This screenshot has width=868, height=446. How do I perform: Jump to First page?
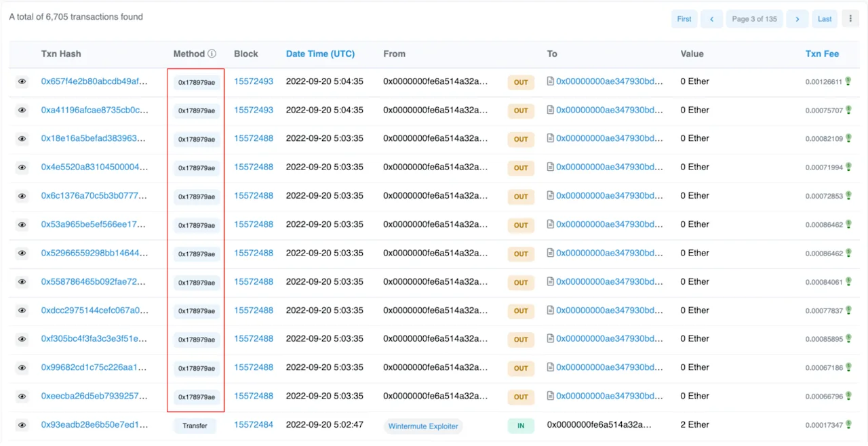684,19
